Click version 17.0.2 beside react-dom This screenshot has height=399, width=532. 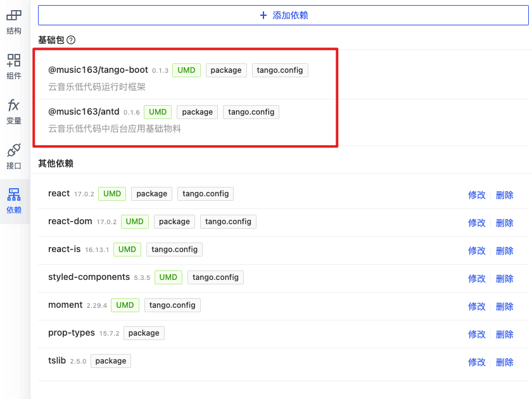pyautogui.click(x=106, y=222)
